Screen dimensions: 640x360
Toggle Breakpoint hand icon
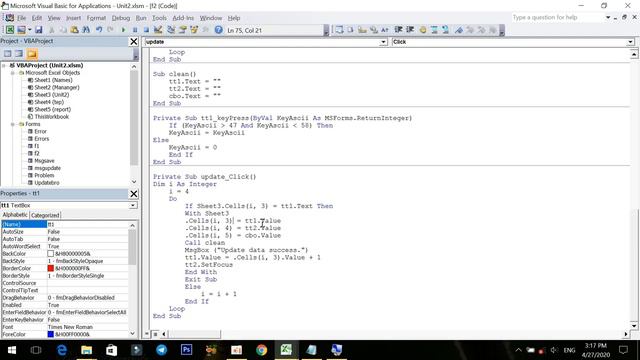[x=423, y=30]
